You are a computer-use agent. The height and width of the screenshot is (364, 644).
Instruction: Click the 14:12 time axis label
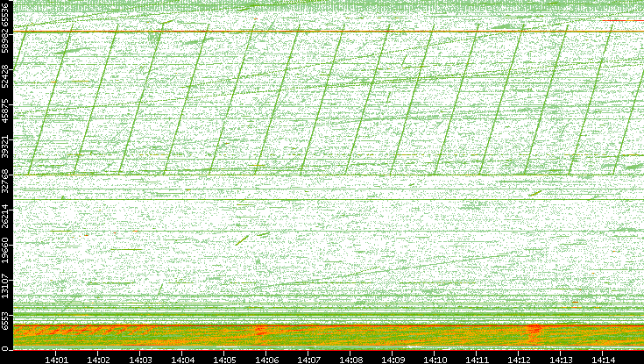coord(519,360)
